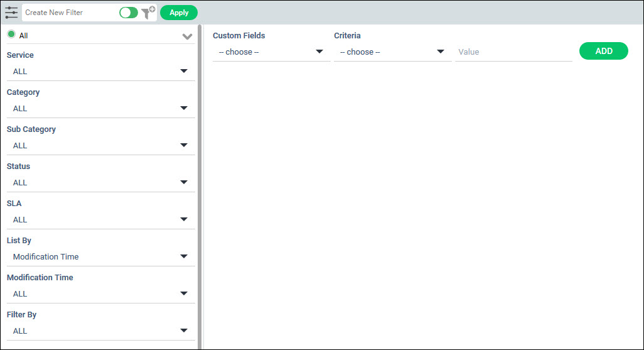Open the Status dropdown list
The height and width of the screenshot is (350, 644).
(100, 182)
